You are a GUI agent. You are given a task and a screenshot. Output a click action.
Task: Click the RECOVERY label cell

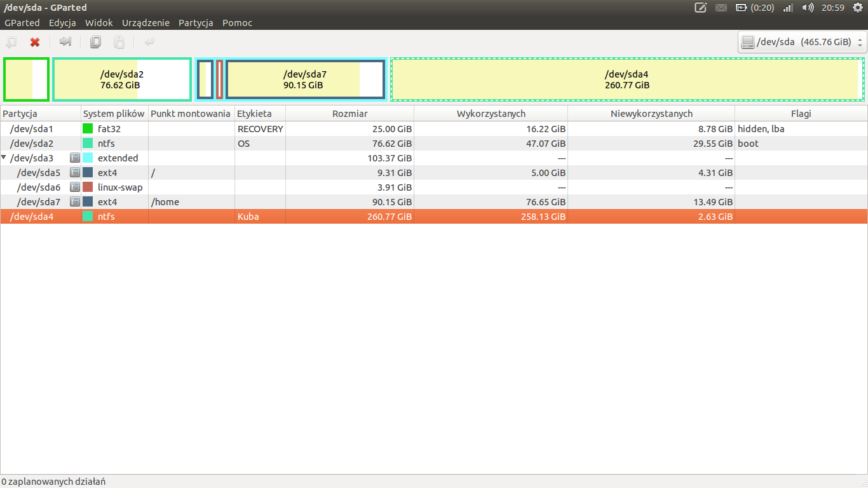coord(260,128)
